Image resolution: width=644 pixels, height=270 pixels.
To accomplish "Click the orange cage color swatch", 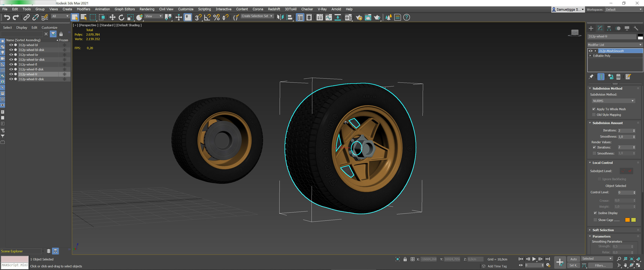I will click(627, 220).
